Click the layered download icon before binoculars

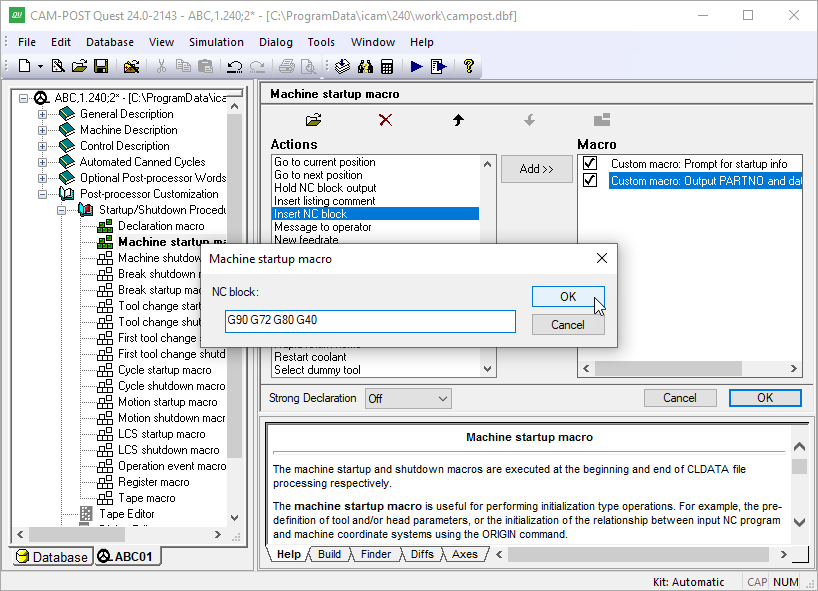point(342,66)
